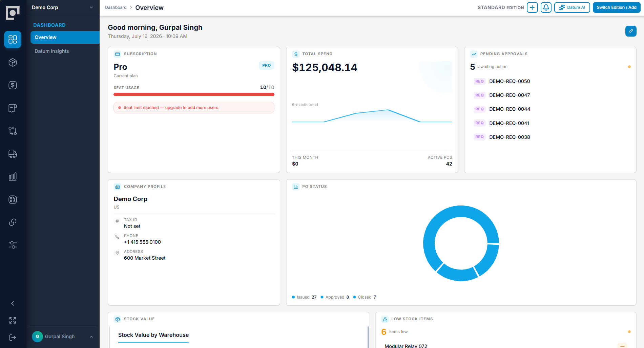Click the pencil edit dashboard icon
The image size is (644, 348).
coord(631,31)
